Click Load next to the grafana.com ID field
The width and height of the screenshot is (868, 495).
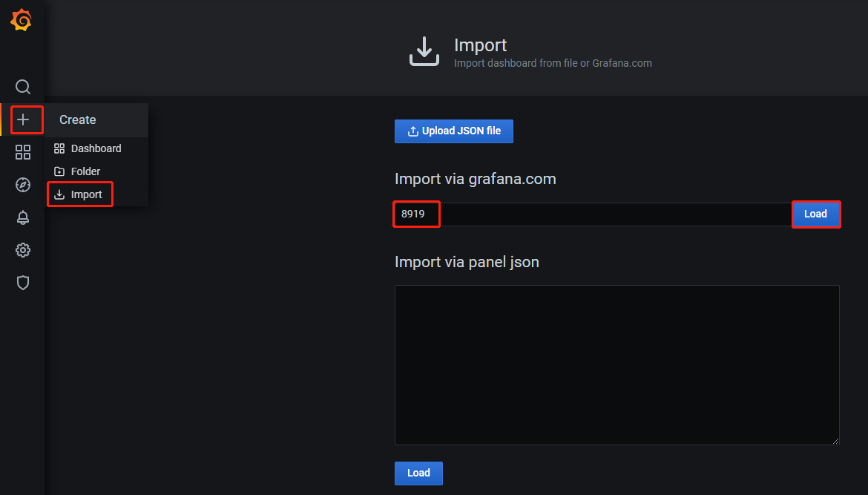[x=815, y=214]
